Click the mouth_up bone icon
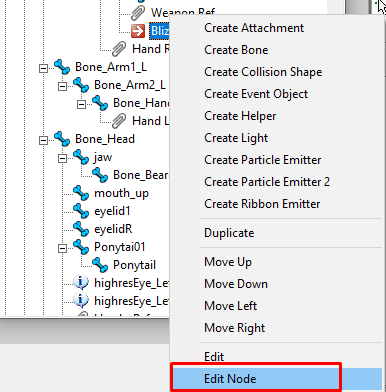386x392 pixels. tap(81, 193)
